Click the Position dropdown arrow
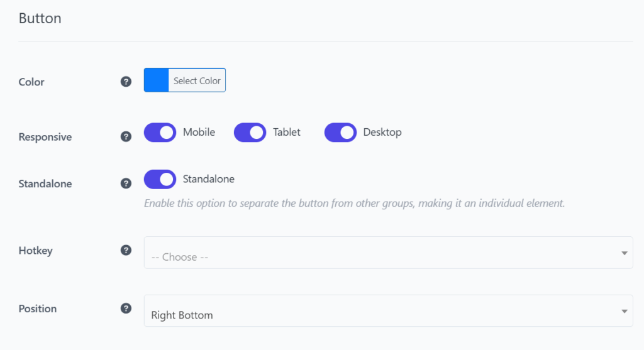 pos(625,312)
